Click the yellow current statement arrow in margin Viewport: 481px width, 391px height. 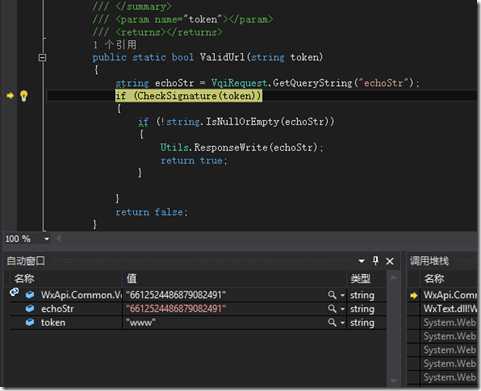(x=10, y=96)
